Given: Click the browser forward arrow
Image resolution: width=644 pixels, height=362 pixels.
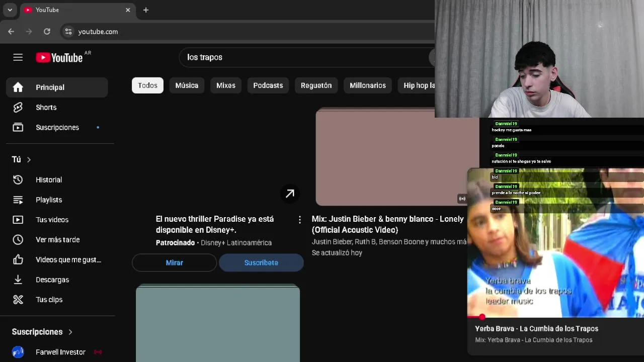Looking at the screenshot, I should coord(29,31).
